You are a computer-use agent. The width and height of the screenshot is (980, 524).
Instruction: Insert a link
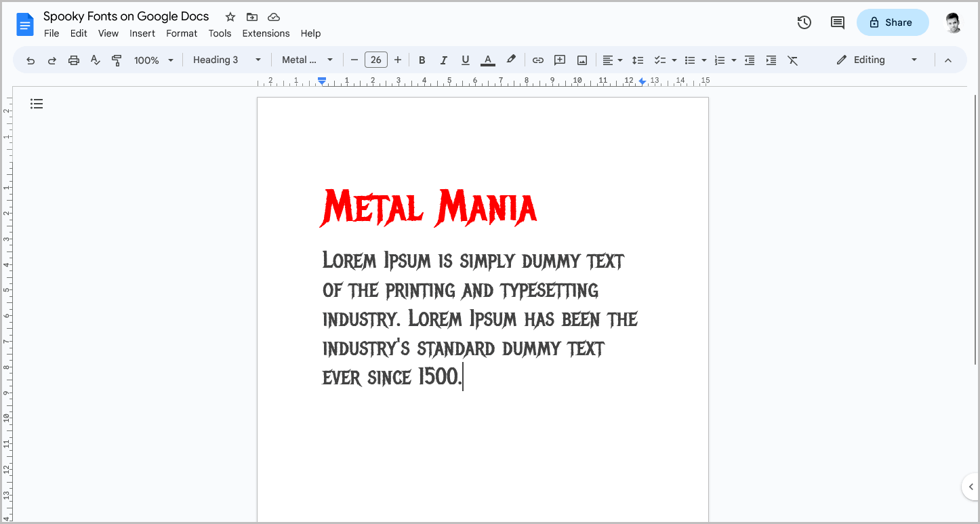click(x=537, y=60)
